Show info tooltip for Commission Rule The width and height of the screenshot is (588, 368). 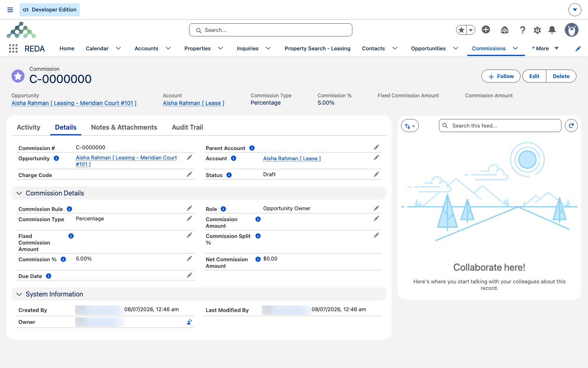[69, 209]
